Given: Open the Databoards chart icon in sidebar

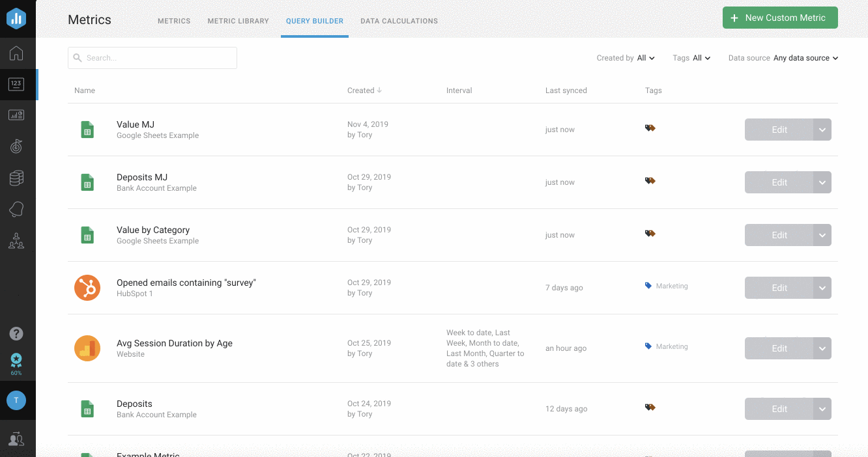Looking at the screenshot, I should (16, 115).
